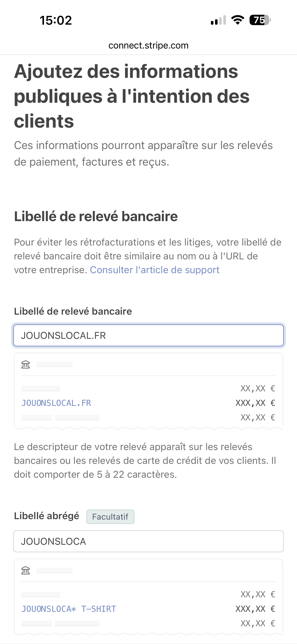
Task: Open the "Consulter l'article de support" link
Action: [154, 270]
